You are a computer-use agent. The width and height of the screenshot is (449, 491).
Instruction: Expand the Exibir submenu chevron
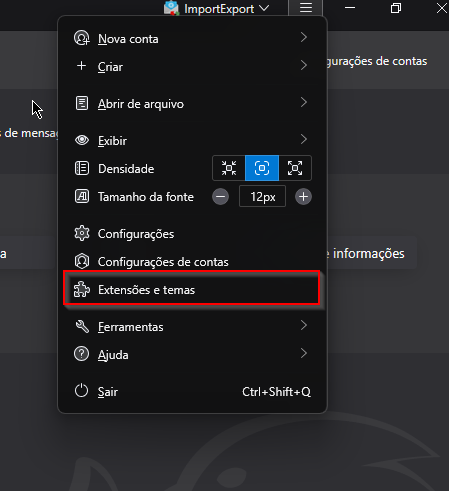click(303, 139)
